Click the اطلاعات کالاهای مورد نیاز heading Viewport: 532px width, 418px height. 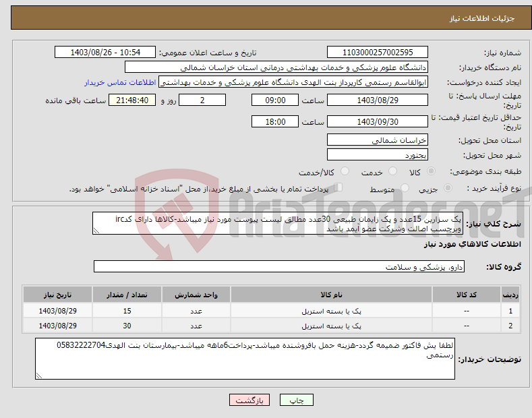[x=472, y=244]
